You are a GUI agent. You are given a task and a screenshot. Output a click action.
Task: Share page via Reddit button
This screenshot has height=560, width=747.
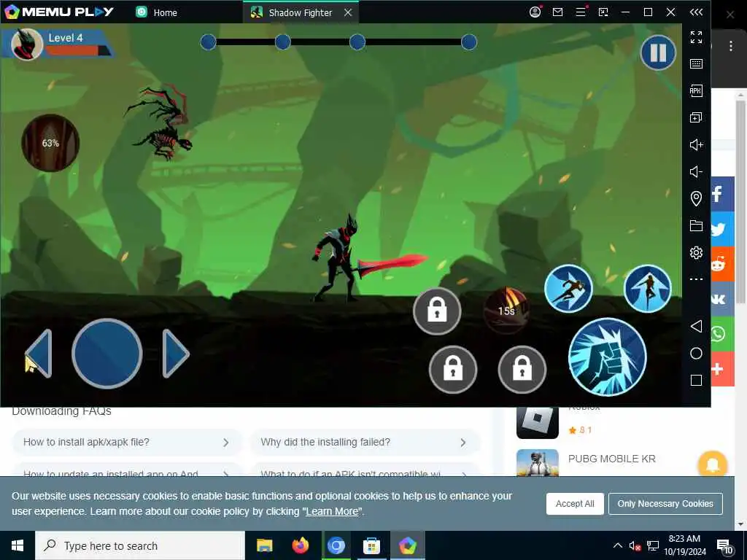coord(722,264)
